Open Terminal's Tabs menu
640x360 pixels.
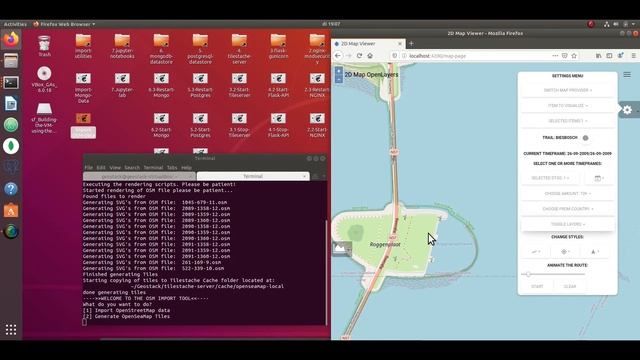172,168
